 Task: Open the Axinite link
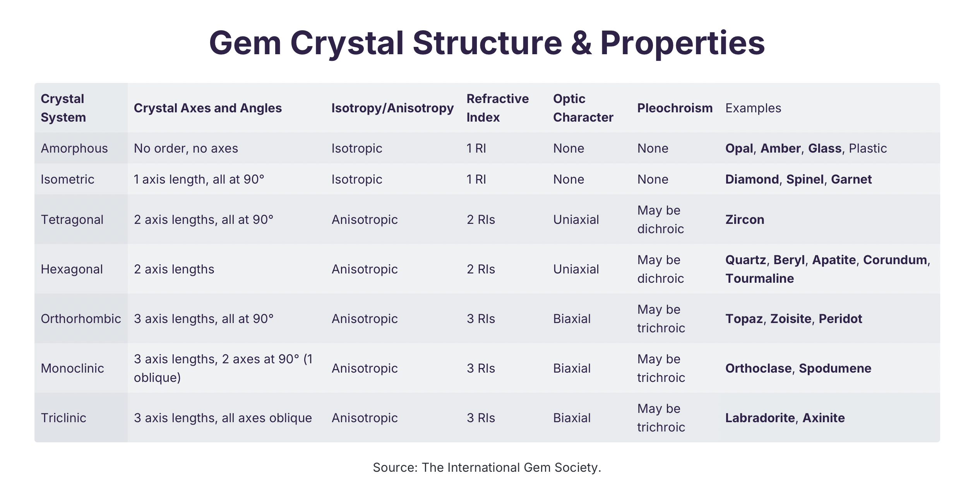[823, 418]
